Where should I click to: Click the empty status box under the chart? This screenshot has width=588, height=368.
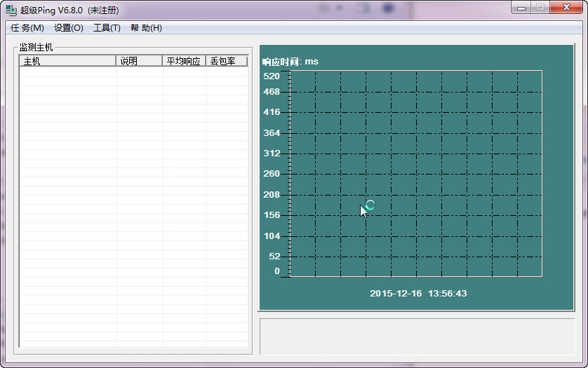(x=417, y=336)
